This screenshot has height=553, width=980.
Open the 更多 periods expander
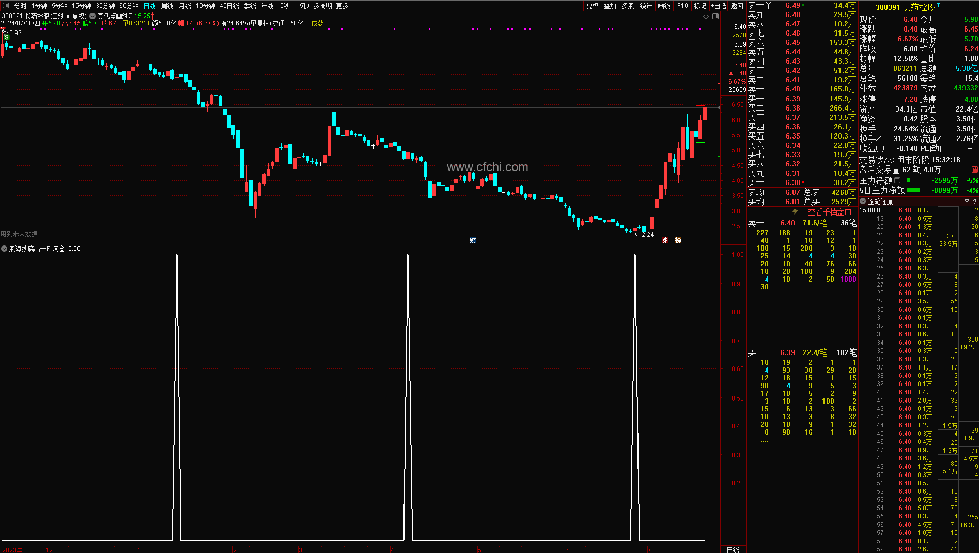click(345, 6)
